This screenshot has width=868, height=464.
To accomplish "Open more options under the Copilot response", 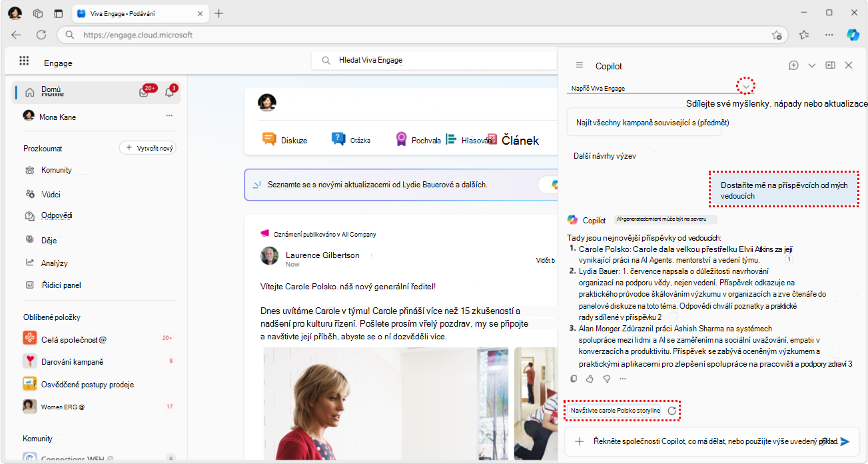I will 623,379.
